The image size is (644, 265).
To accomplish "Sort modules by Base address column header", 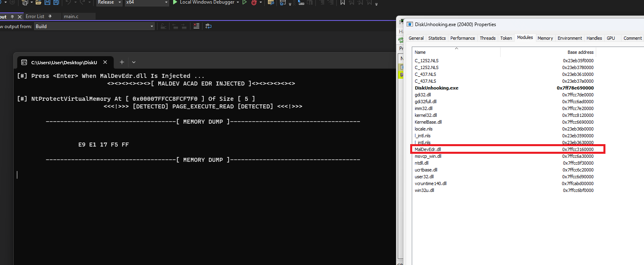I will tap(548, 52).
